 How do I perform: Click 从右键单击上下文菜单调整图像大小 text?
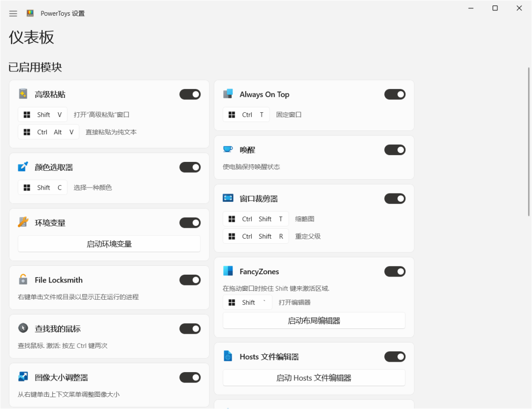pos(68,394)
